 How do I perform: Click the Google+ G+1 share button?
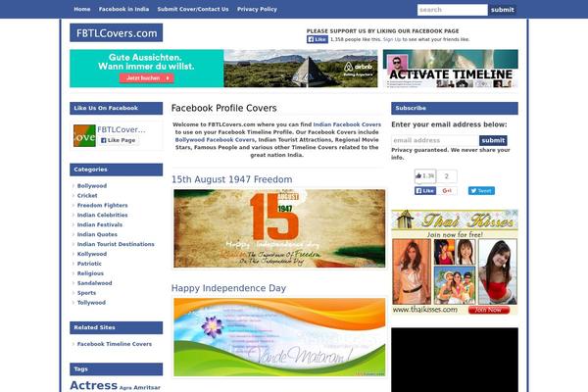(x=447, y=191)
